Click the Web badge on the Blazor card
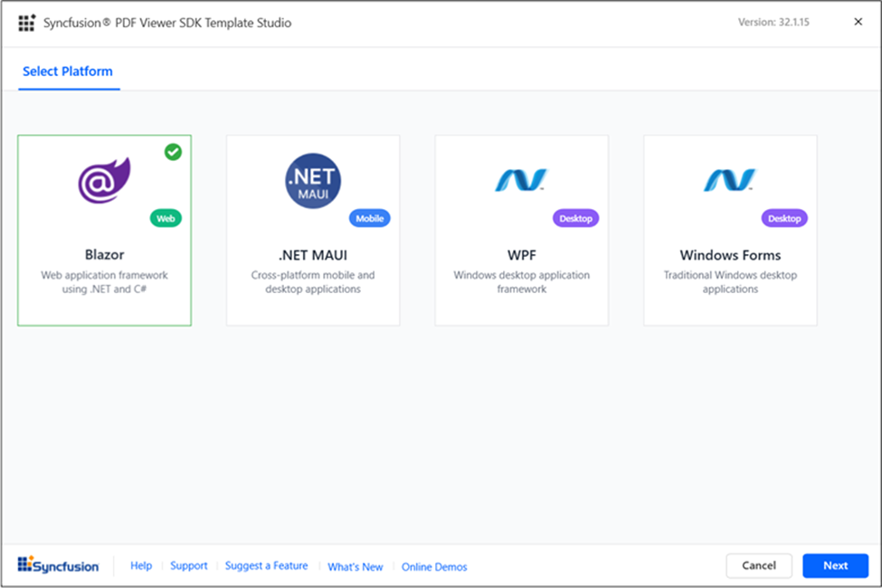Screen dimensions: 882x588 click(x=166, y=218)
